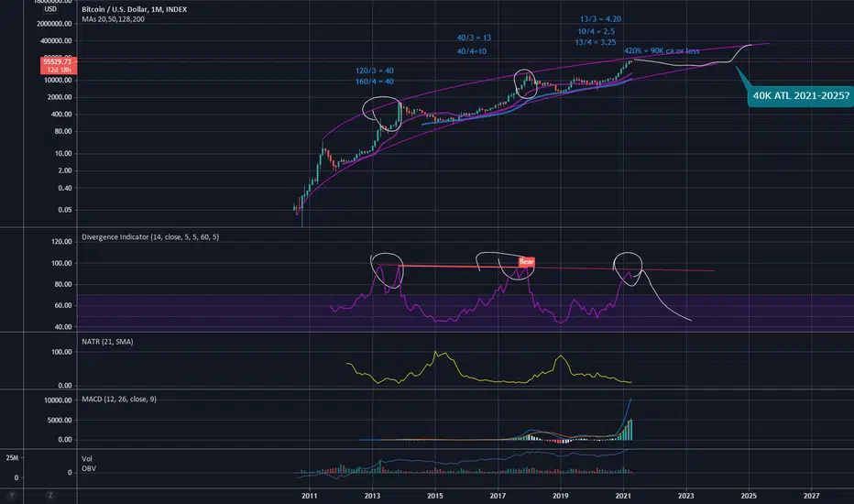Click the 2013 label on time axis
This screenshot has width=854, height=504.
coord(372,496)
